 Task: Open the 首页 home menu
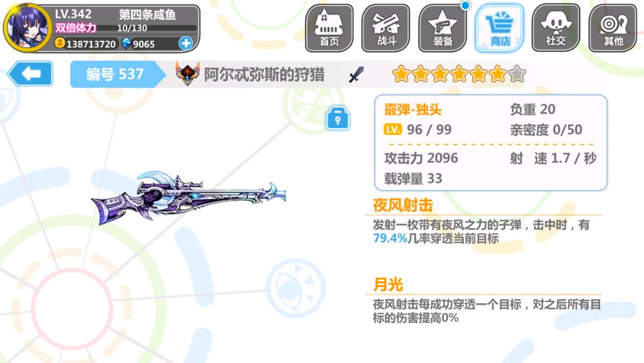pyautogui.click(x=329, y=28)
